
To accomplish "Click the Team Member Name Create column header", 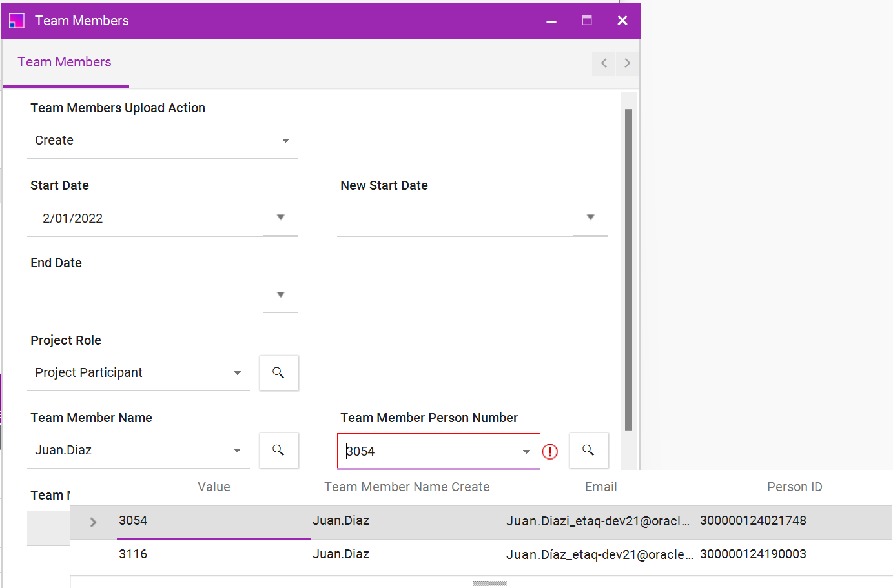I will point(407,487).
